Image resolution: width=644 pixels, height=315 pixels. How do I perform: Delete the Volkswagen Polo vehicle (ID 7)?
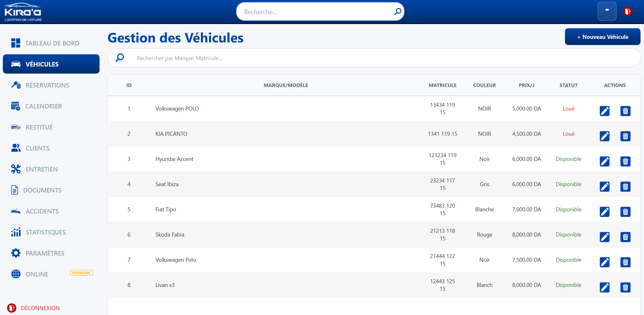click(625, 262)
